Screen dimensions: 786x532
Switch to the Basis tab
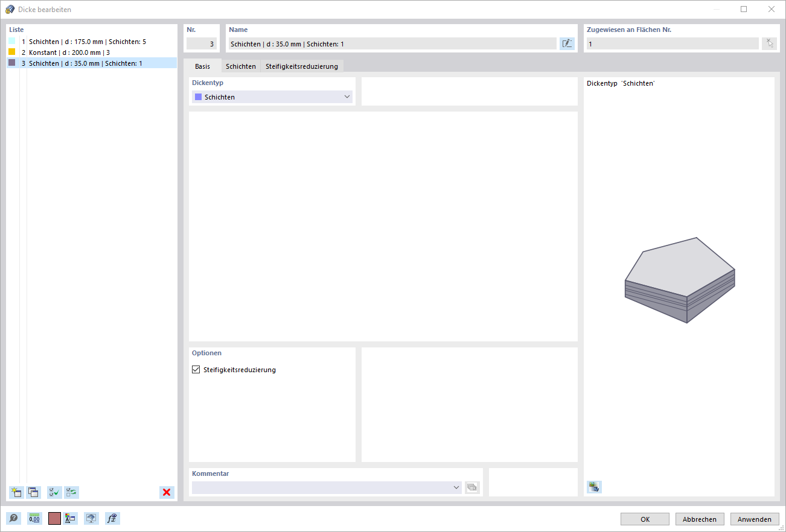[202, 66]
